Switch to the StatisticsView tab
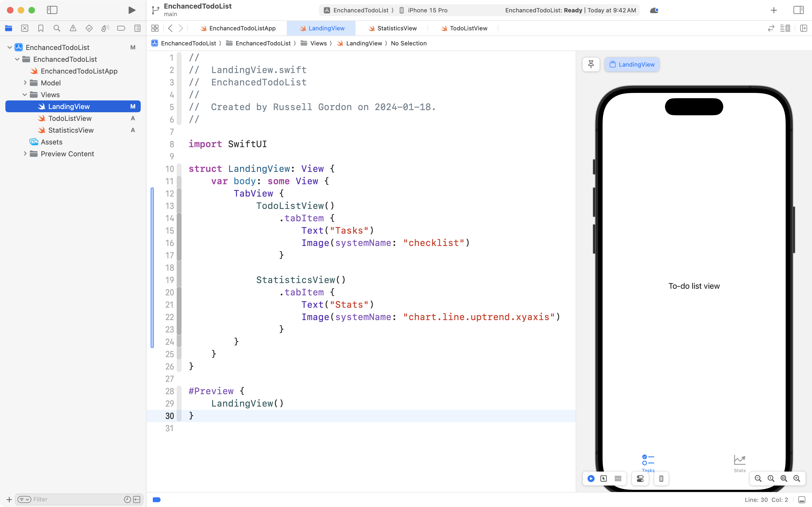This screenshot has width=812, height=507. pyautogui.click(x=396, y=28)
